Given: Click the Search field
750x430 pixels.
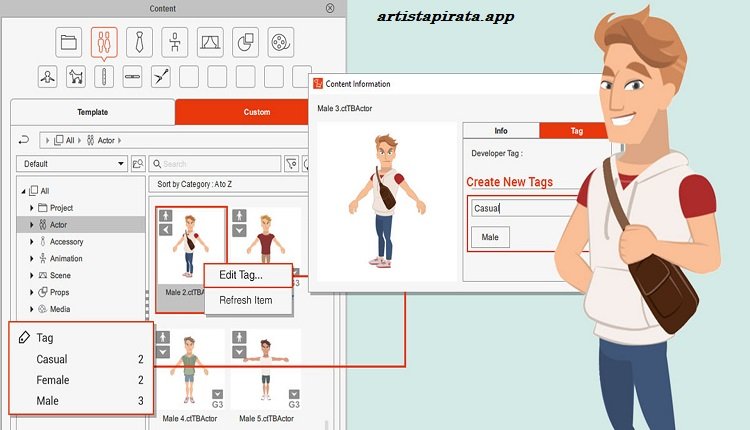Looking at the screenshot, I should (215, 164).
